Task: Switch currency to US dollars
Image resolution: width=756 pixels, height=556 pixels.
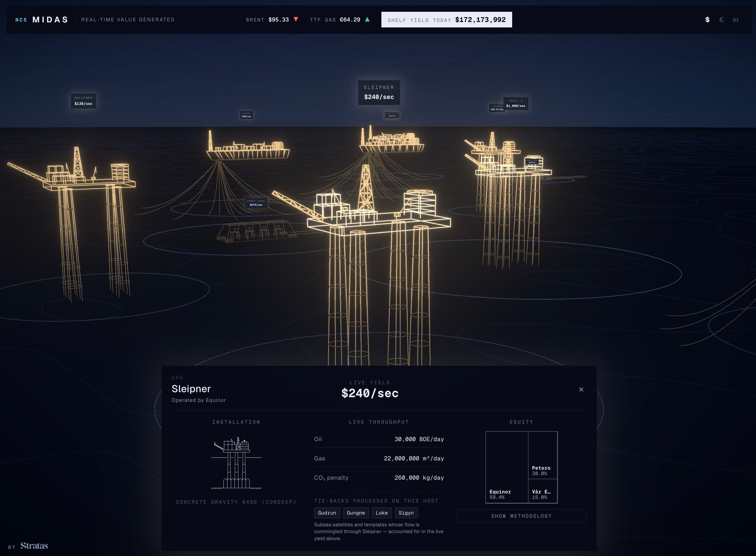Action: (x=707, y=19)
